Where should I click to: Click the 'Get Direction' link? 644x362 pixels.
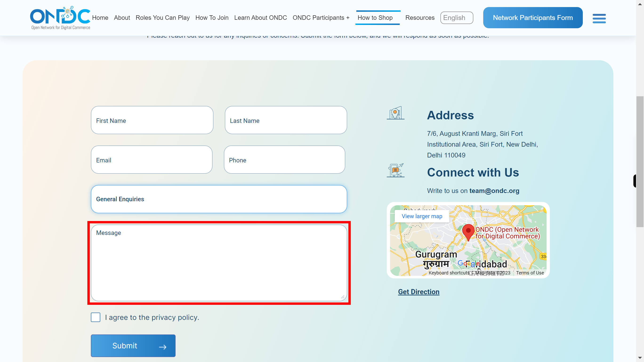point(419,292)
